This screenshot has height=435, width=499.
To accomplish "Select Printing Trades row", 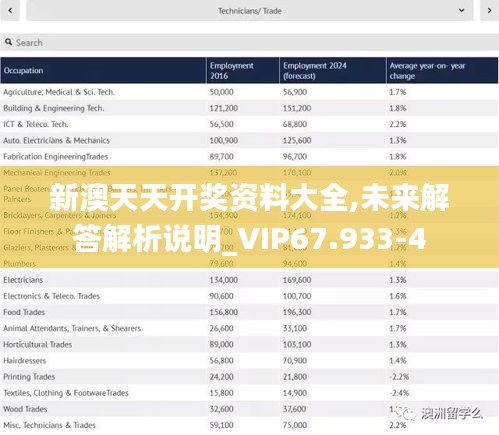I will click(249, 377).
